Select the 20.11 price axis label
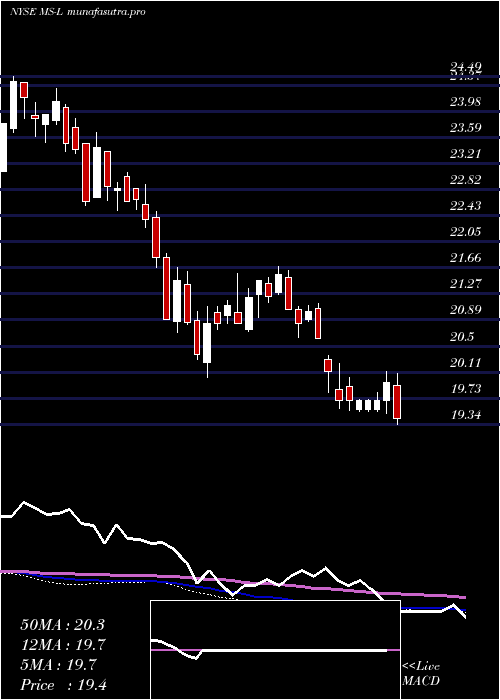Viewport: 500px width, 700px height. click(x=466, y=362)
